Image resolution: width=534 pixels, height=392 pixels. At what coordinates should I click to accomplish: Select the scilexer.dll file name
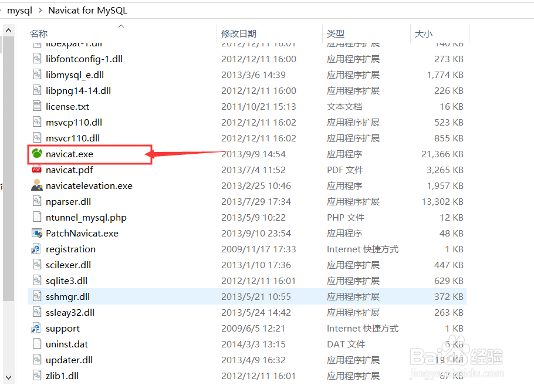[68, 265]
